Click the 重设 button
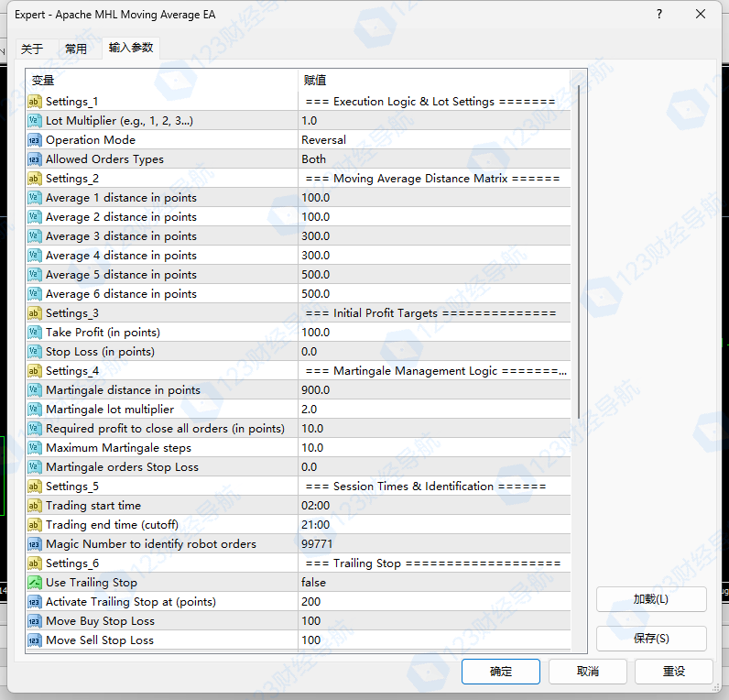729x700 pixels. [674, 672]
